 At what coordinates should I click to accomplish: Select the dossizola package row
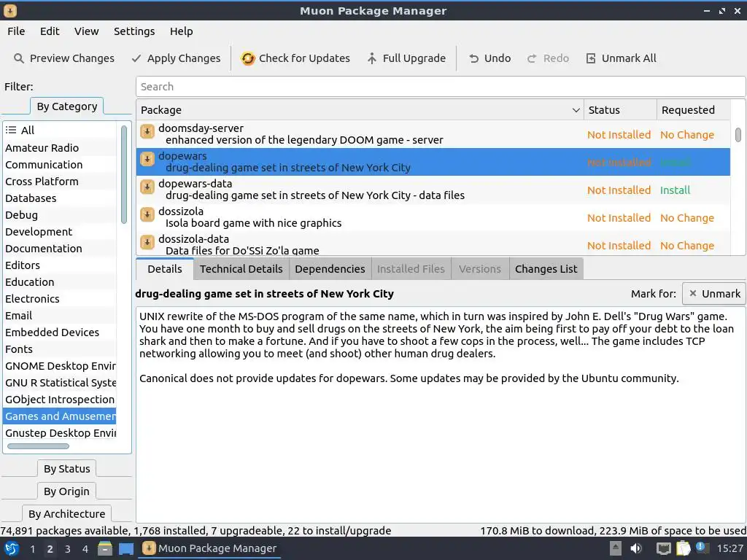pos(433,217)
